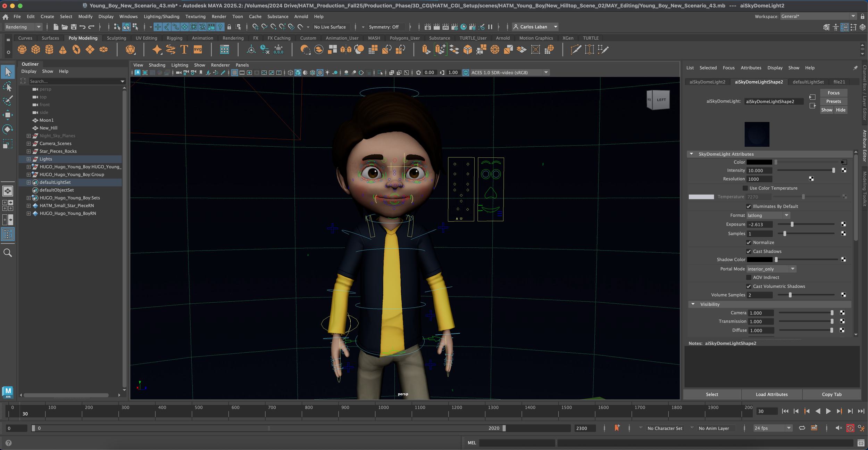This screenshot has width=868, height=450.
Task: Click the help question mark icon
Action: 9,443
